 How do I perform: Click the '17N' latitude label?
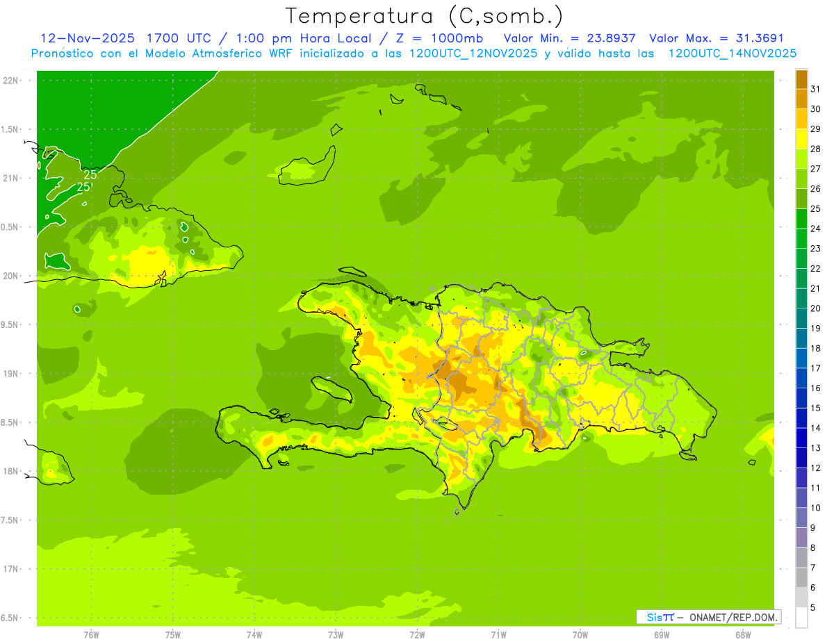10,569
